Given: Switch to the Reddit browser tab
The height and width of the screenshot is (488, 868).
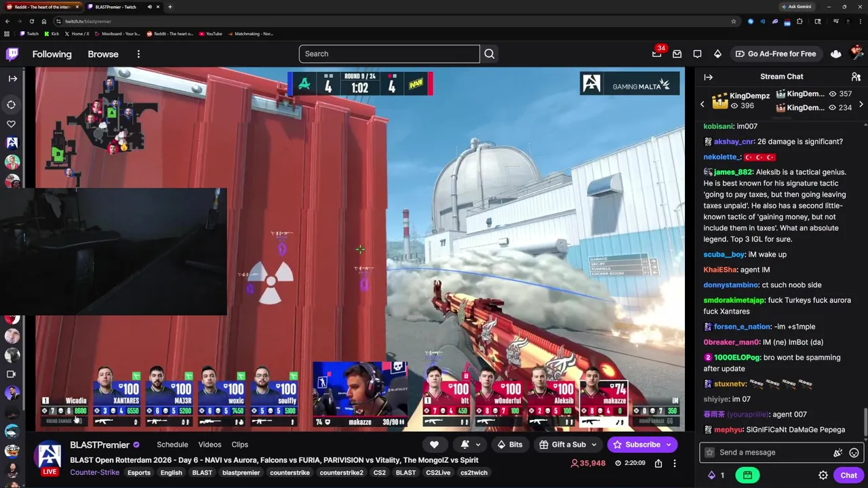Looking at the screenshot, I should click(x=42, y=7).
